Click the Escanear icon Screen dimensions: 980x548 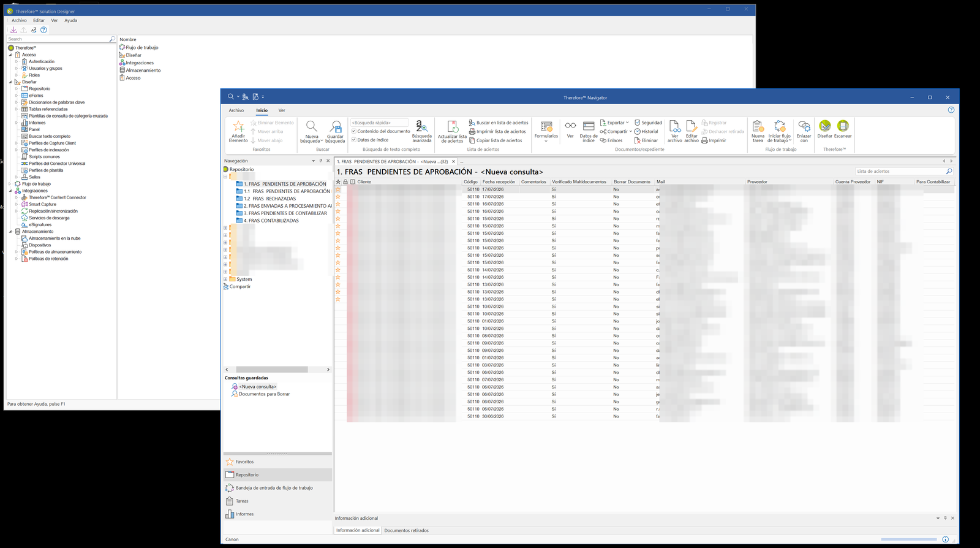(x=843, y=126)
